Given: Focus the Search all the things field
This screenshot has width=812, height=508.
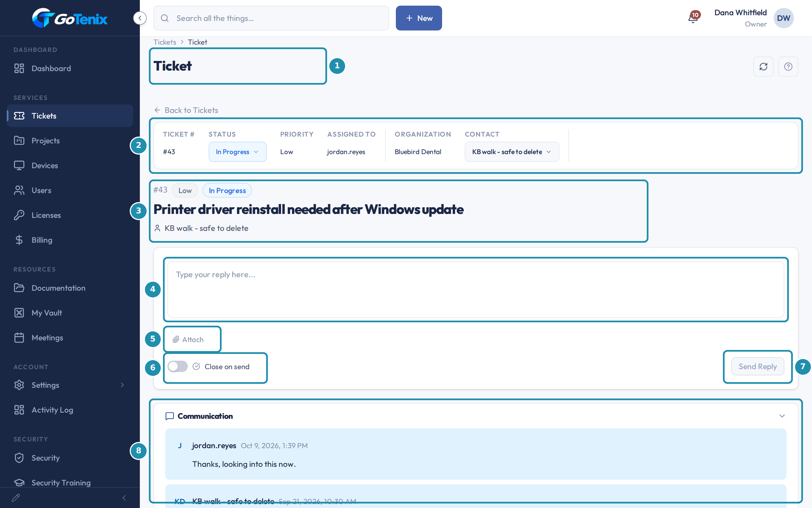Looking at the screenshot, I should (x=271, y=18).
